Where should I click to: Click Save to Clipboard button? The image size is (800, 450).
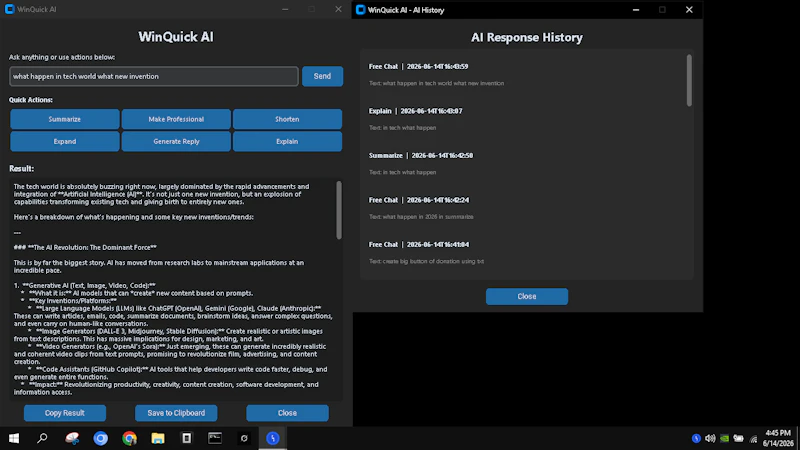(176, 413)
